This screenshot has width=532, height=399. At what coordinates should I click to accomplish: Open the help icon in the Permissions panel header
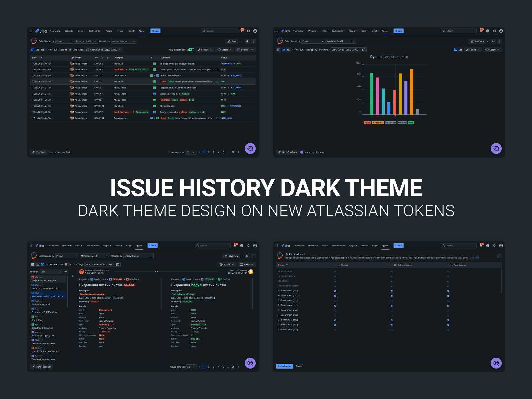pos(488,246)
